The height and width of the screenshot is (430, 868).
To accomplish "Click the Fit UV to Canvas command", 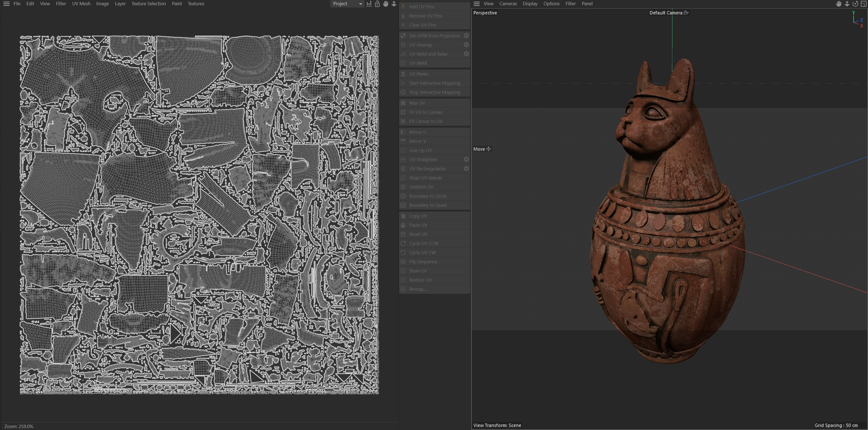I will pos(426,112).
